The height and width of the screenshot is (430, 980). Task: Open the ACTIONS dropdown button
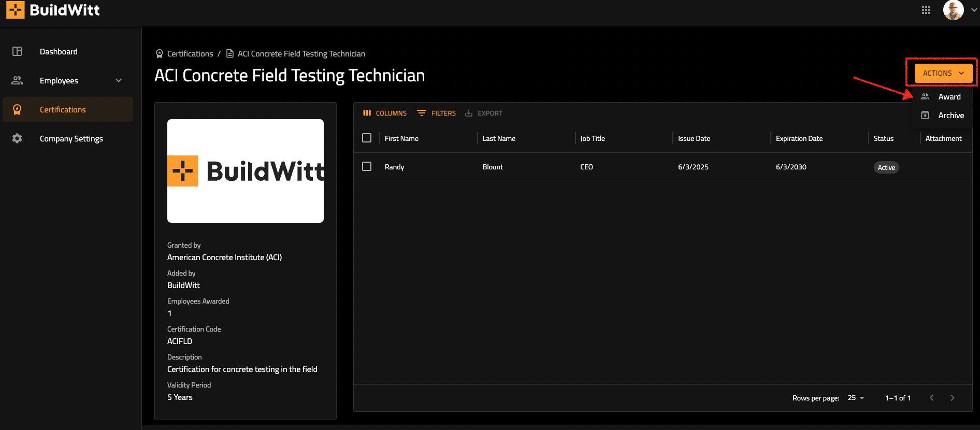943,73
